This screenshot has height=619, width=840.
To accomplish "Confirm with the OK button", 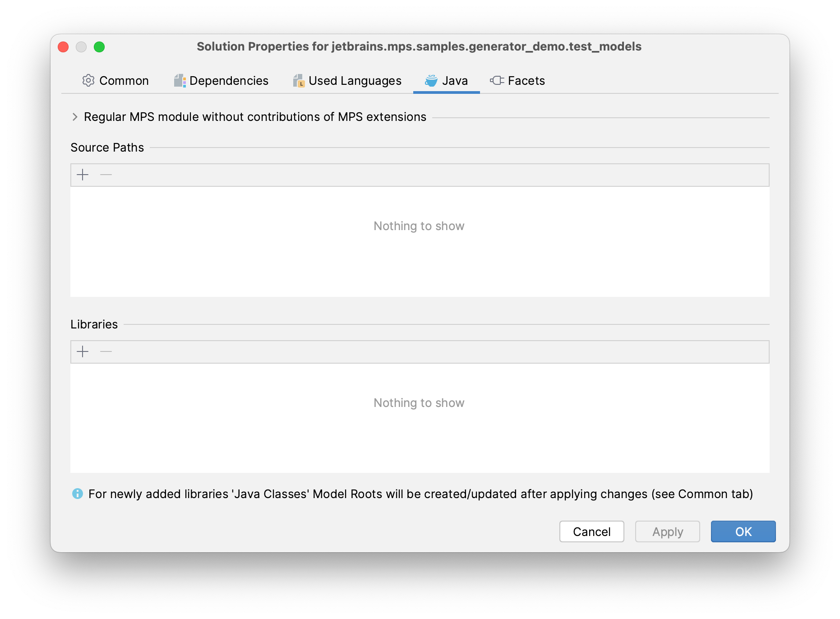I will coord(743,531).
